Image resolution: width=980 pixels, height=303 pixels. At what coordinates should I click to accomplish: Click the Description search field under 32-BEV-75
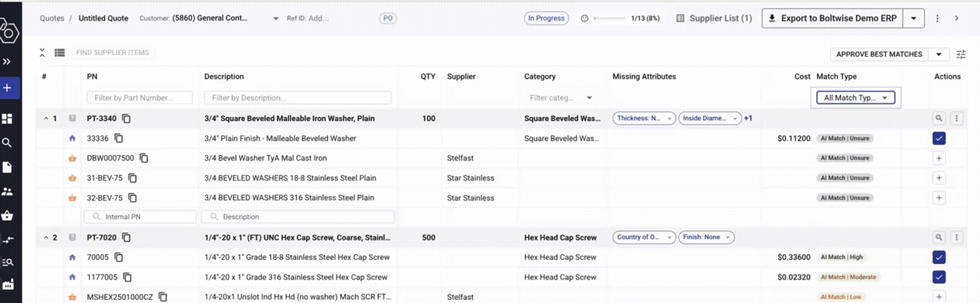298,217
